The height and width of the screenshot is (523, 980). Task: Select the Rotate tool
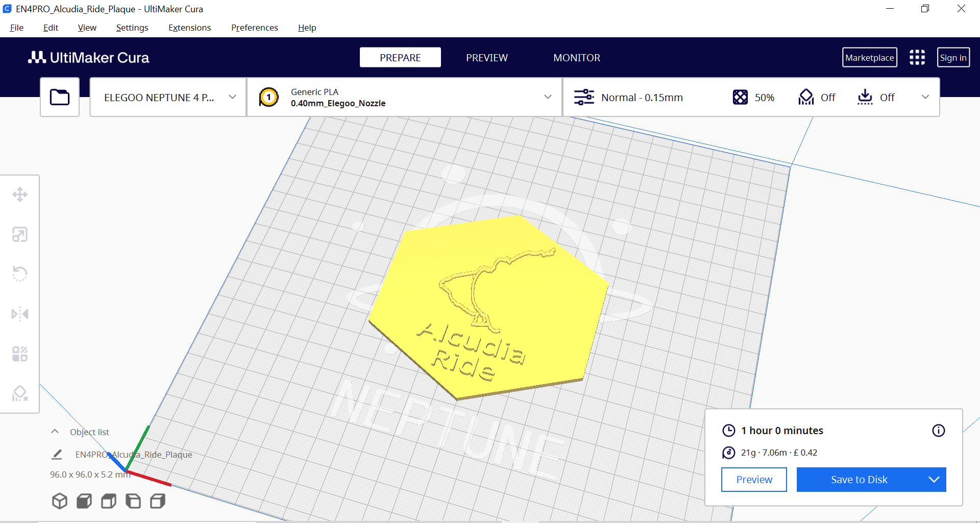pyautogui.click(x=20, y=274)
